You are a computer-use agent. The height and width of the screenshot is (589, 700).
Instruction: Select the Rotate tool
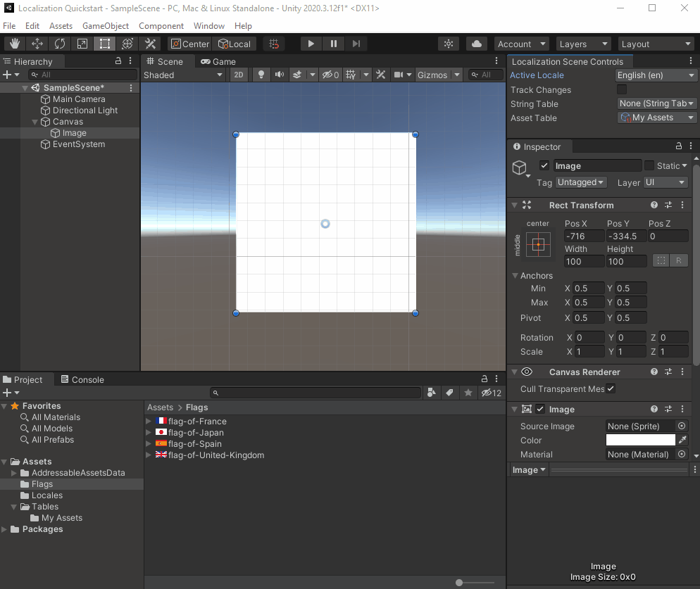(60, 43)
